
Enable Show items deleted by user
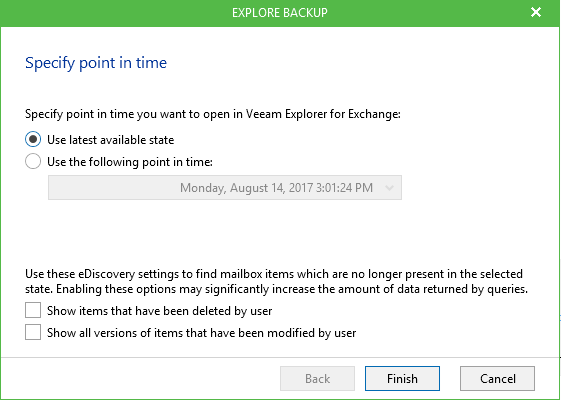coord(33,310)
